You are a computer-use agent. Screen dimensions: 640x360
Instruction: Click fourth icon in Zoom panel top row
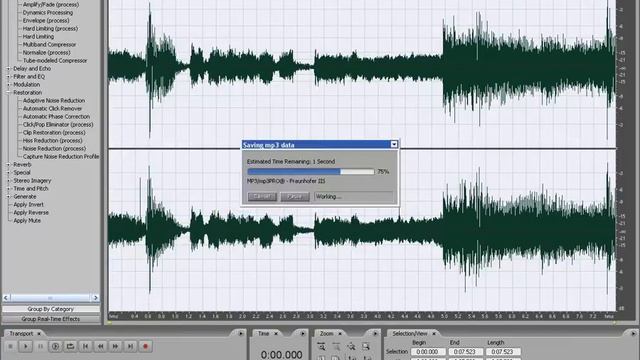point(366,347)
